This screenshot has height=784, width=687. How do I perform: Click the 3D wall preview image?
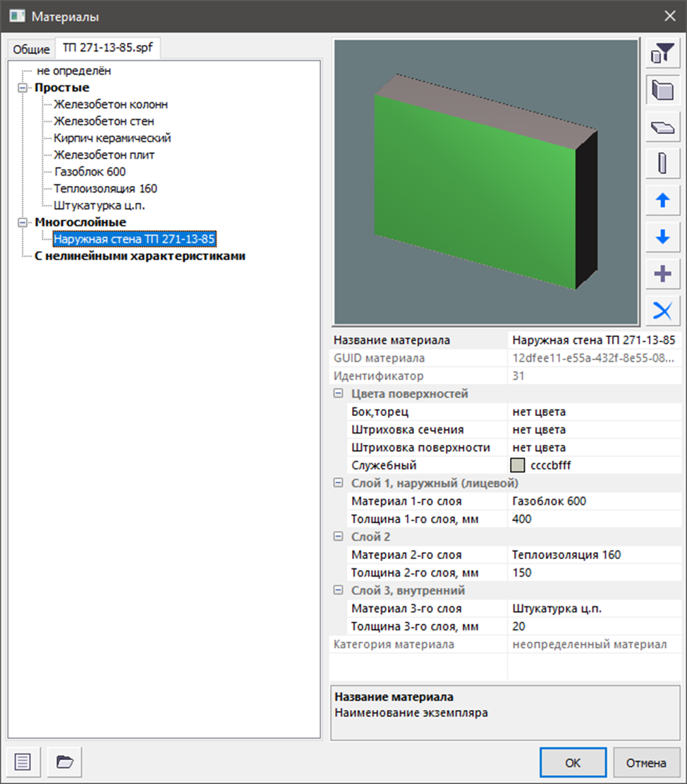pos(487,183)
